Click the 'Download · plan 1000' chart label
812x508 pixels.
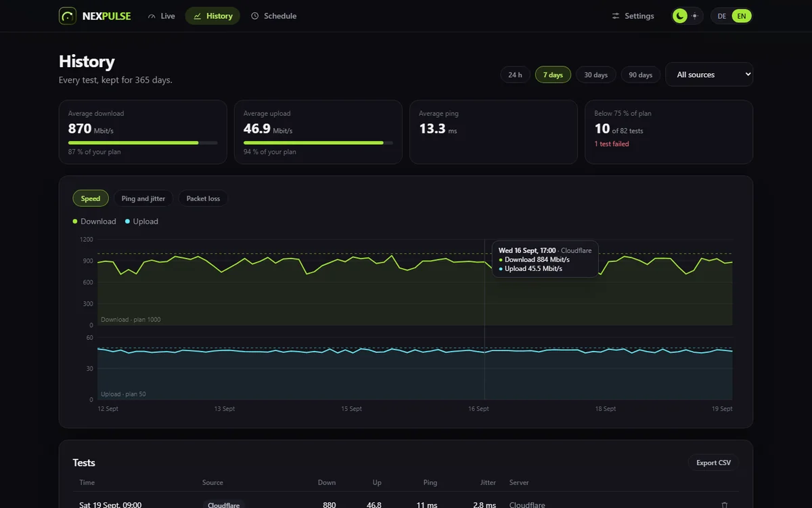click(131, 320)
